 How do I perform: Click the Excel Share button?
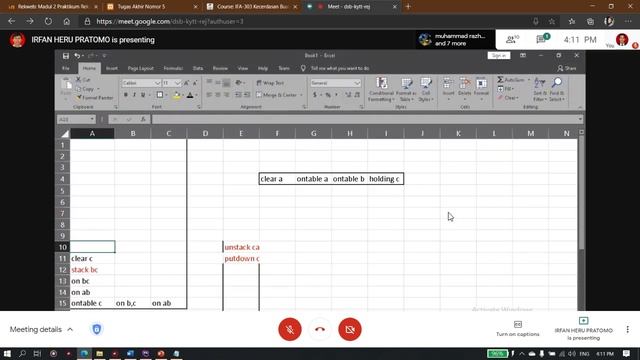[x=567, y=68]
